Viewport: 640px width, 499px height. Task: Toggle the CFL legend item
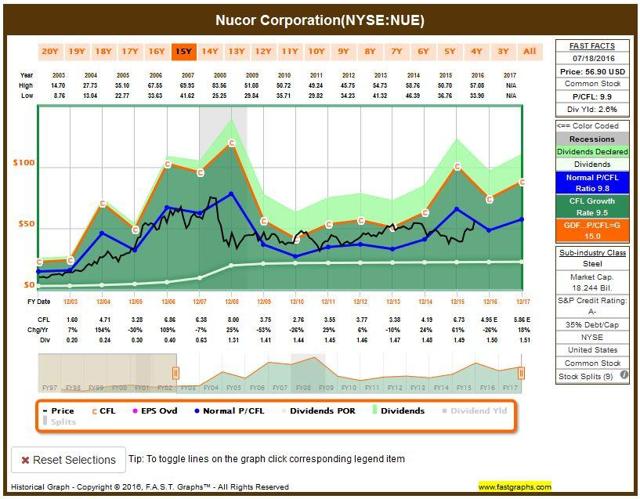104,411
